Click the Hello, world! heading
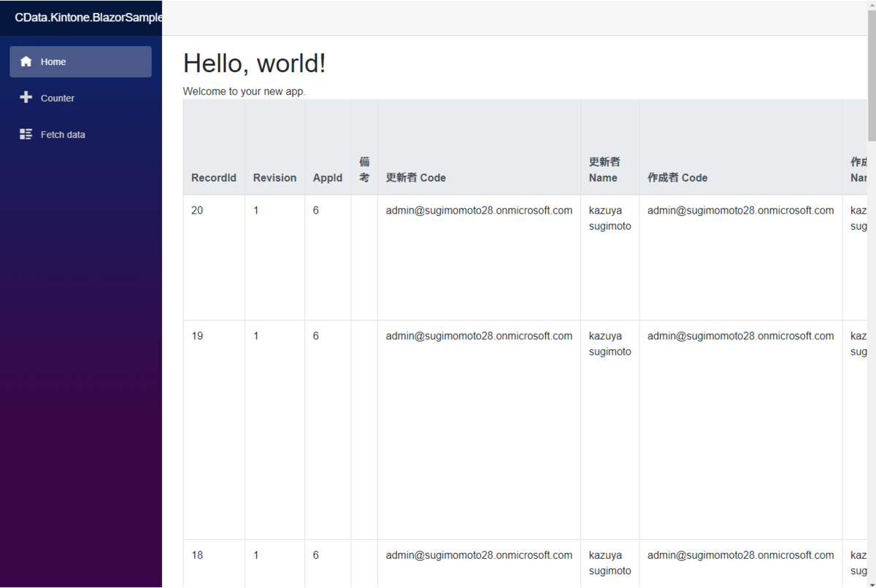 (254, 63)
